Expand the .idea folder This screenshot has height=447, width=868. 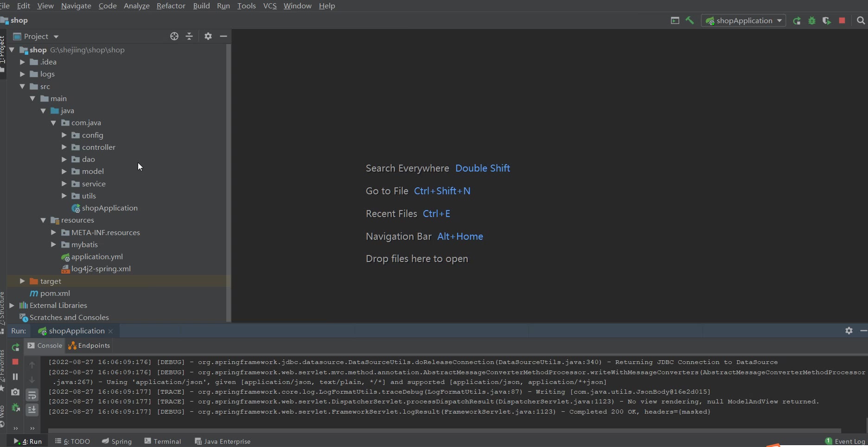tap(22, 62)
